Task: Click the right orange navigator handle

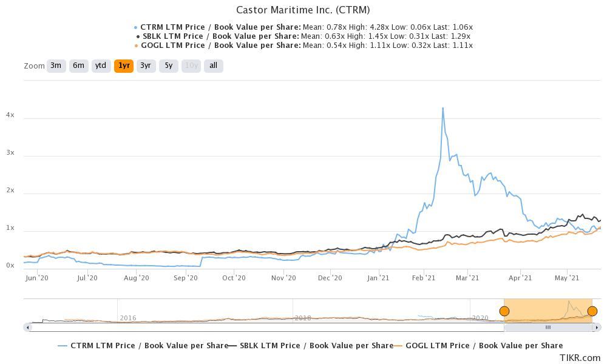Action: pos(592,311)
